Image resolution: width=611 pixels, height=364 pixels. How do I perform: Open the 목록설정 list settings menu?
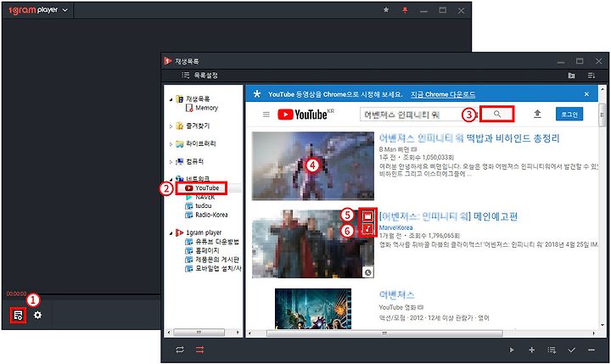click(200, 76)
